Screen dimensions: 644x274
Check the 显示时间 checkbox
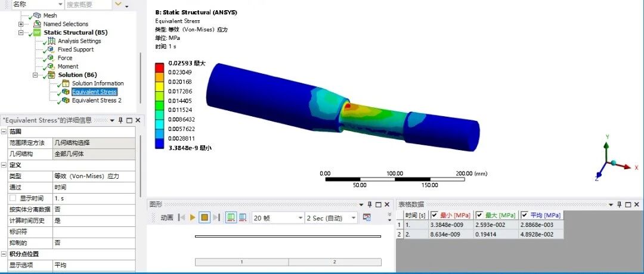click(x=13, y=198)
